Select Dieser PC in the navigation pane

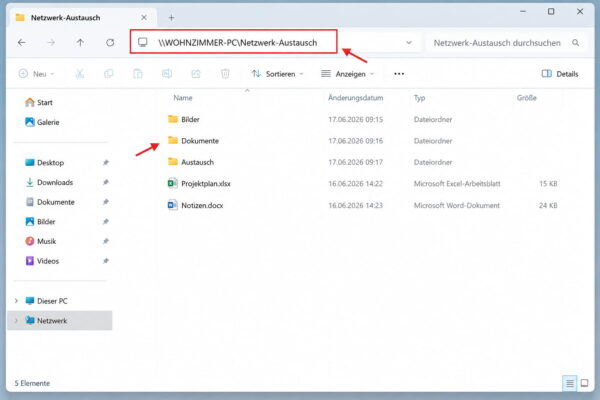click(46, 301)
